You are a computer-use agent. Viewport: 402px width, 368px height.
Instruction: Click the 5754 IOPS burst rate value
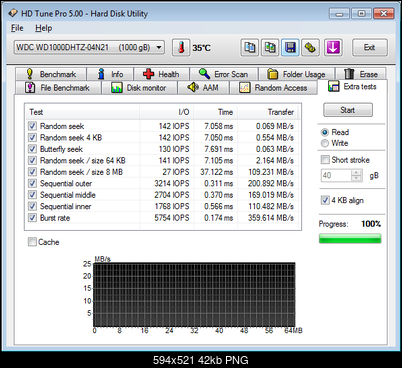(x=172, y=218)
